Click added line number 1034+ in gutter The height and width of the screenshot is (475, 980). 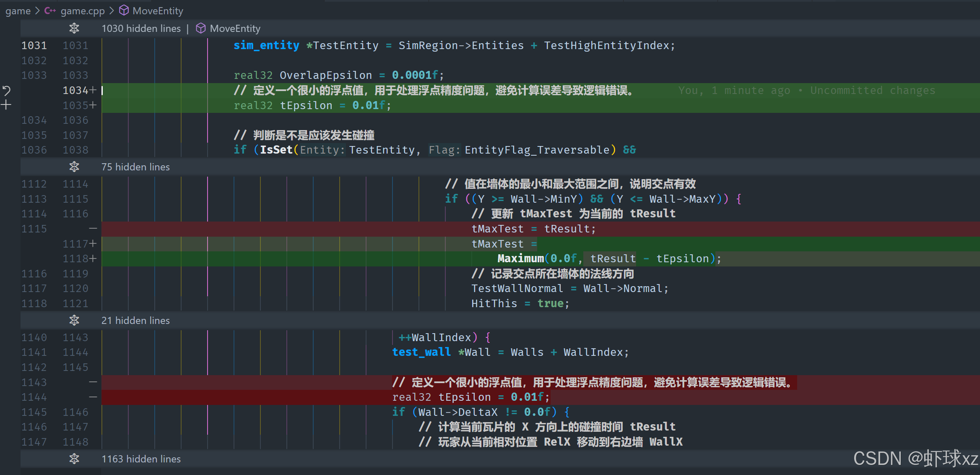(80, 90)
